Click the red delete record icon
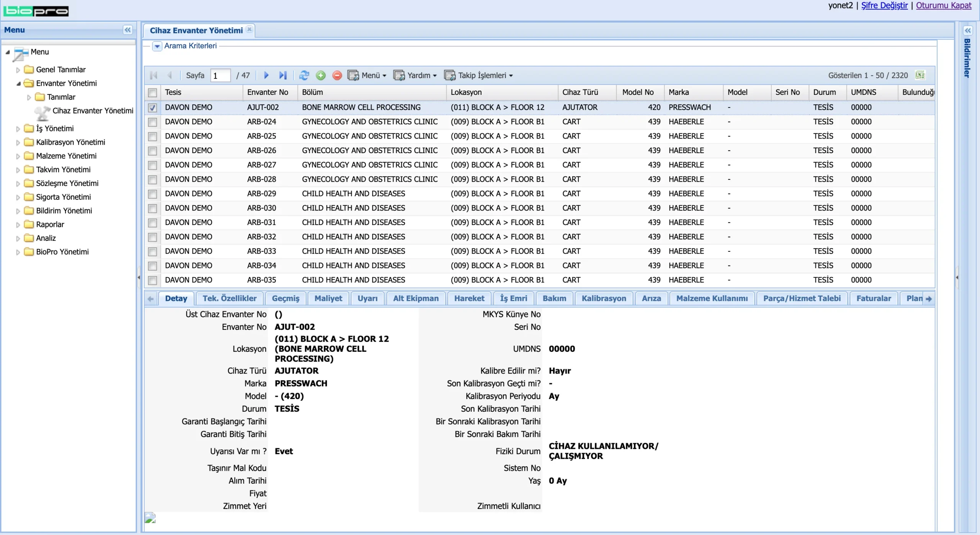The width and height of the screenshot is (980, 535). click(337, 75)
